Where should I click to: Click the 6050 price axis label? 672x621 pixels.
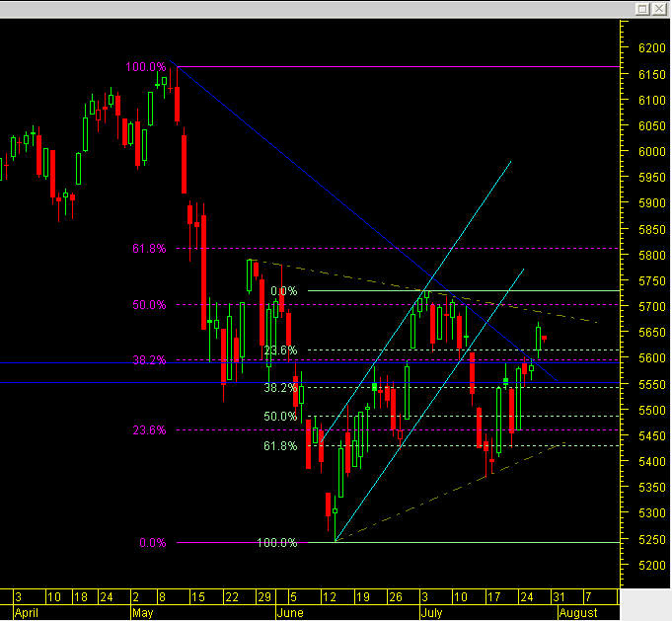[x=651, y=126]
